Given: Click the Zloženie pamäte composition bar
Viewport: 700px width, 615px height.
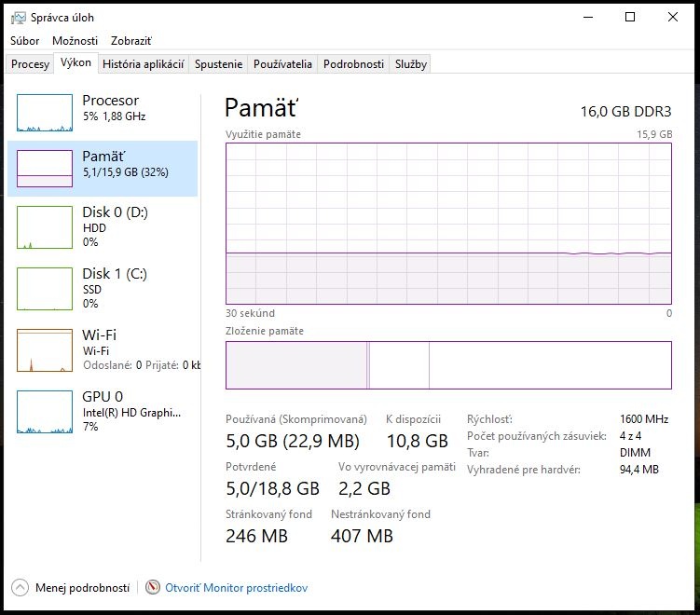Looking at the screenshot, I should coord(447,364).
